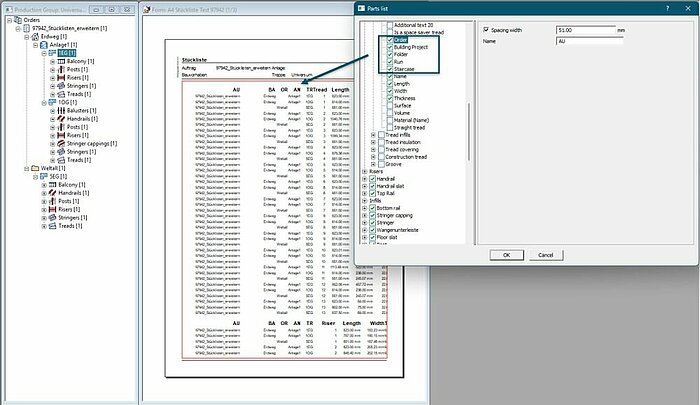Screen dimensions: 700x405
Task: Select the Bottom rail entry
Action: pos(388,208)
